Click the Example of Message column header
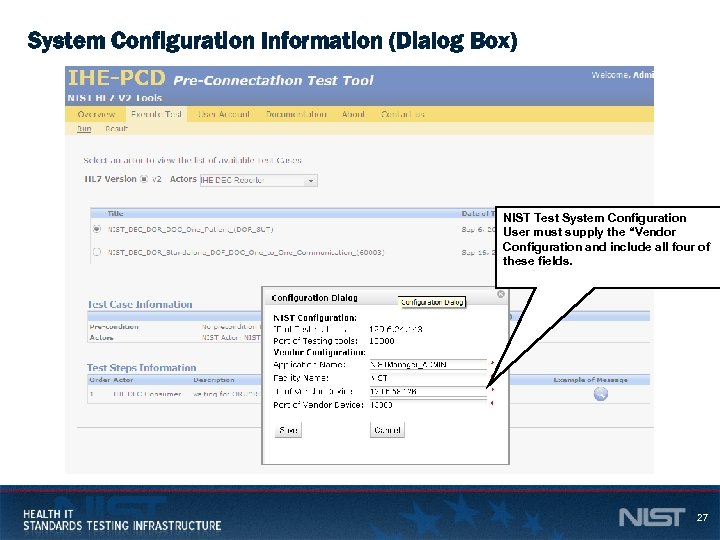 (x=591, y=380)
